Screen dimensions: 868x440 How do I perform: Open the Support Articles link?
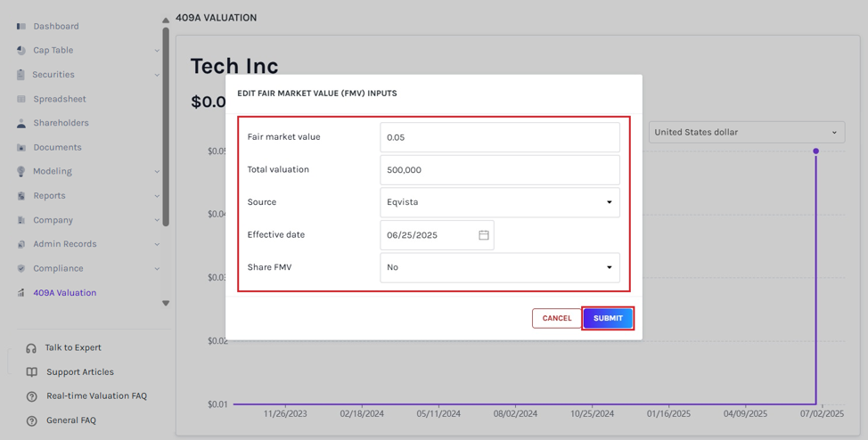(79, 372)
